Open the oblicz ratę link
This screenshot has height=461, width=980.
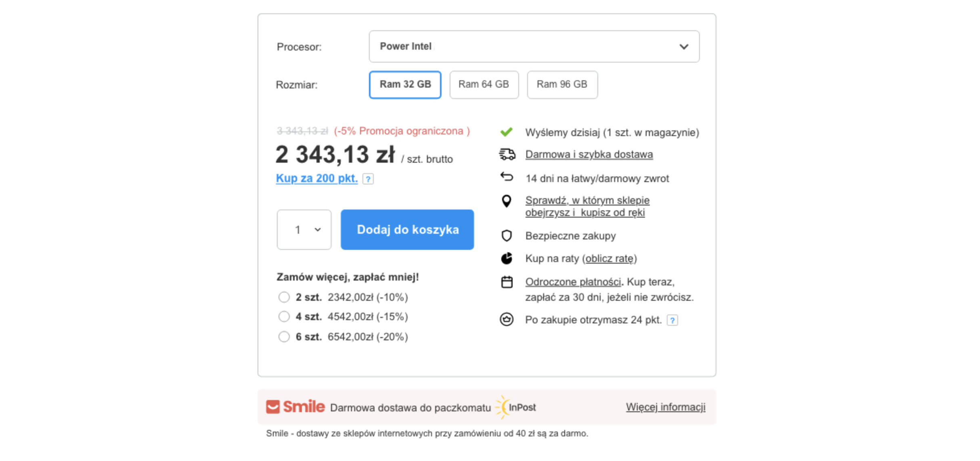(x=609, y=259)
